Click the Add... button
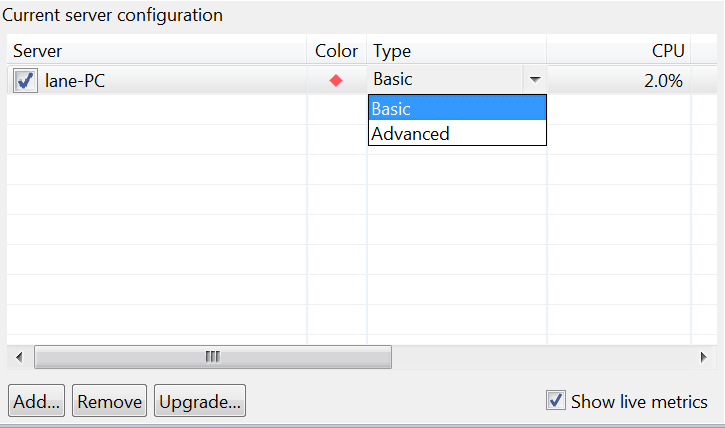The image size is (725, 428). [x=37, y=401]
